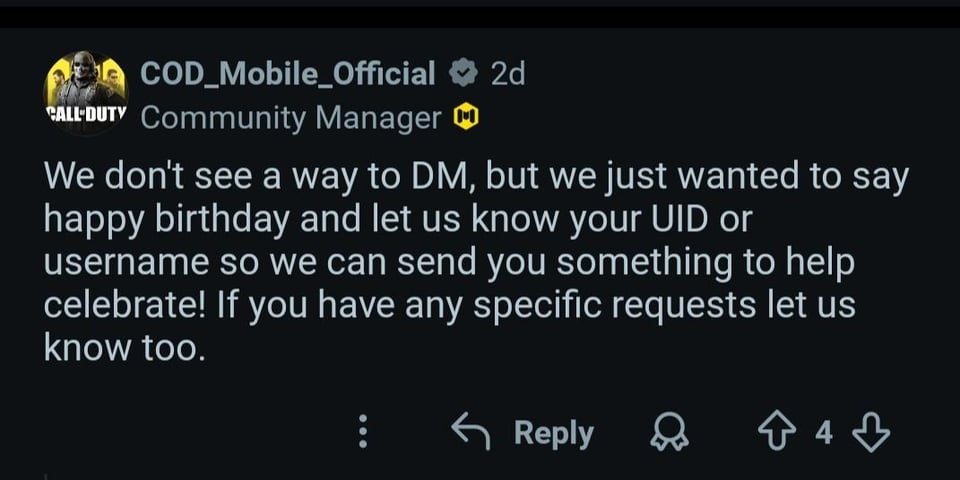Click the vote score number 4

coord(824,432)
